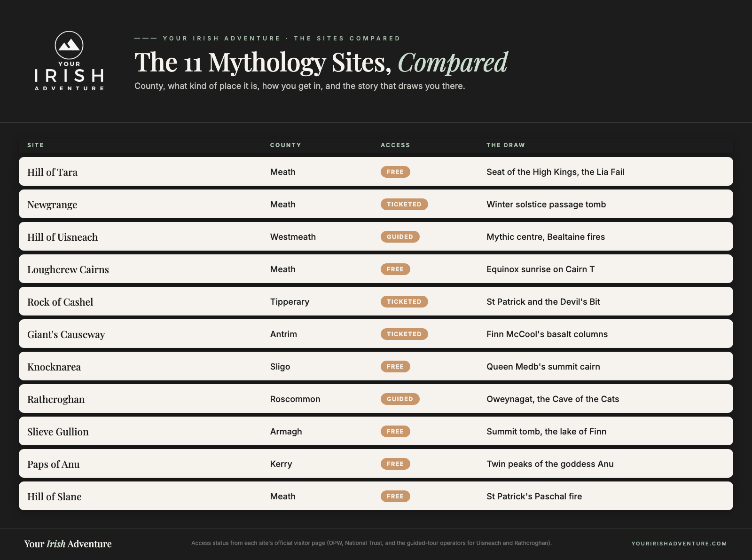Click the FREE badge for Hill of Tara
The width and height of the screenshot is (752, 560).
pyautogui.click(x=395, y=172)
